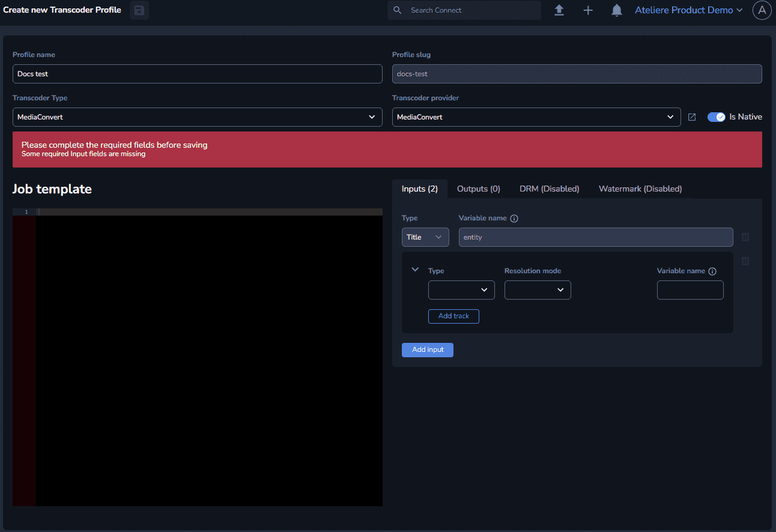
Task: Click the empty Variable name field
Action: (690, 290)
